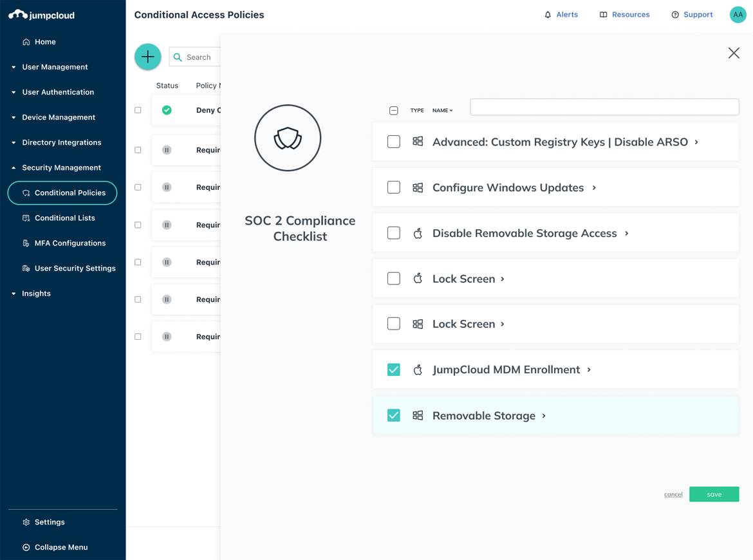Click the green active status icon of Deny policy
The image size is (753, 560).
point(167,110)
